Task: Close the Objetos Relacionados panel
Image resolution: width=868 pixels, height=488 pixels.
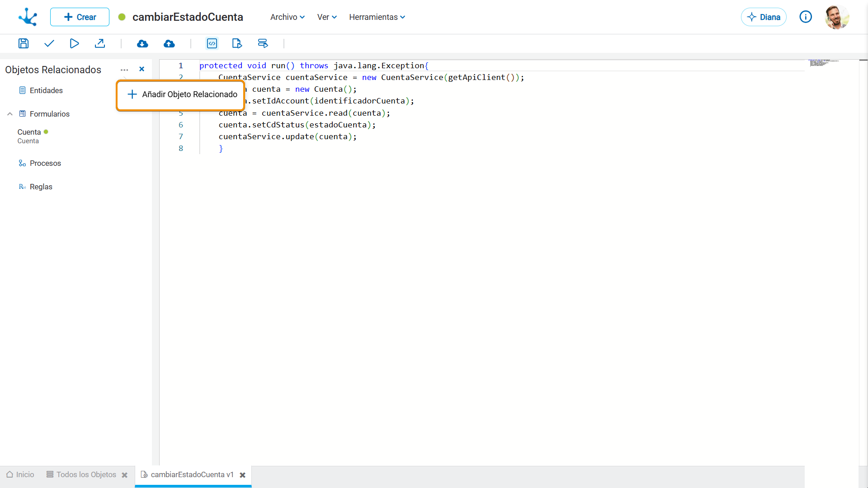Action: [x=142, y=69]
